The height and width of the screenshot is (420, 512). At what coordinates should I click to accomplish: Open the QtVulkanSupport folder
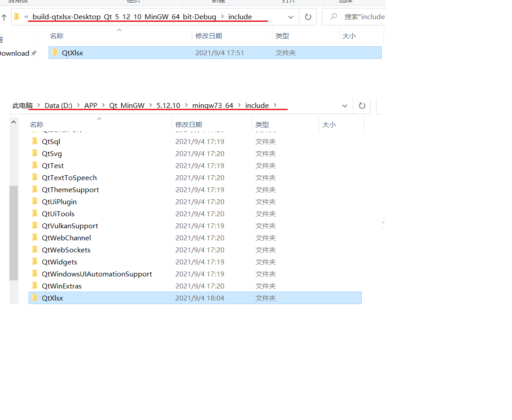70,226
